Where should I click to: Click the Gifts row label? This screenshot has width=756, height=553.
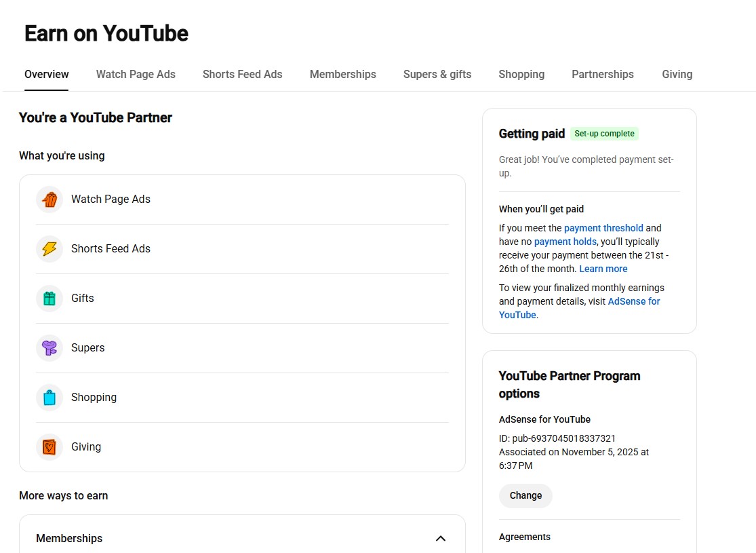pos(83,299)
